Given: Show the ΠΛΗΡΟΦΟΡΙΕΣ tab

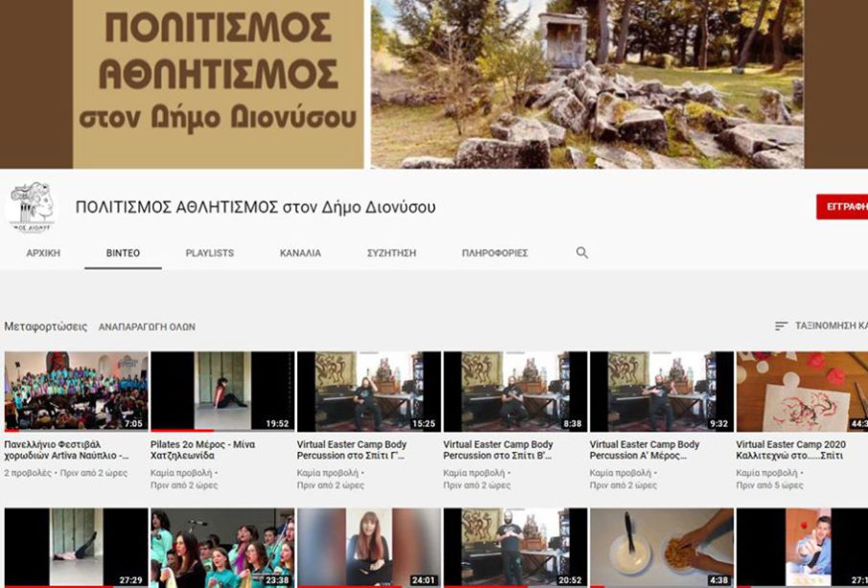Looking at the screenshot, I should [495, 253].
